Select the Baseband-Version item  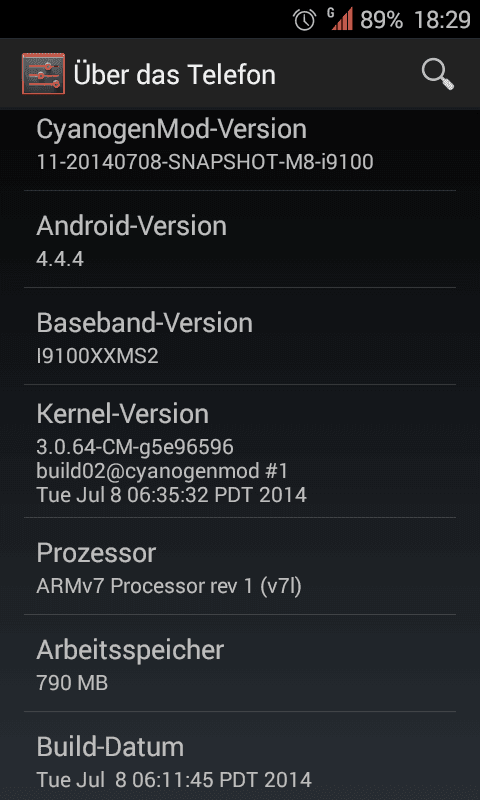coord(240,336)
